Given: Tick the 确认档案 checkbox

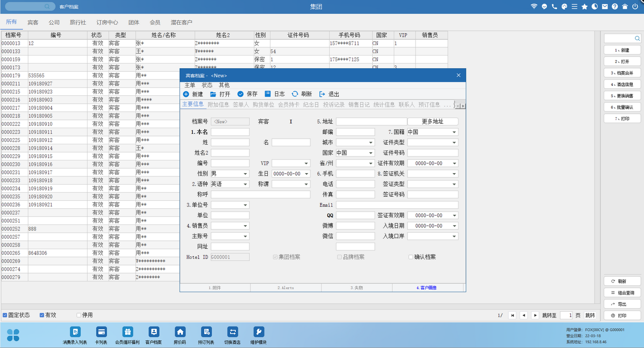Looking at the screenshot, I should coord(411,257).
